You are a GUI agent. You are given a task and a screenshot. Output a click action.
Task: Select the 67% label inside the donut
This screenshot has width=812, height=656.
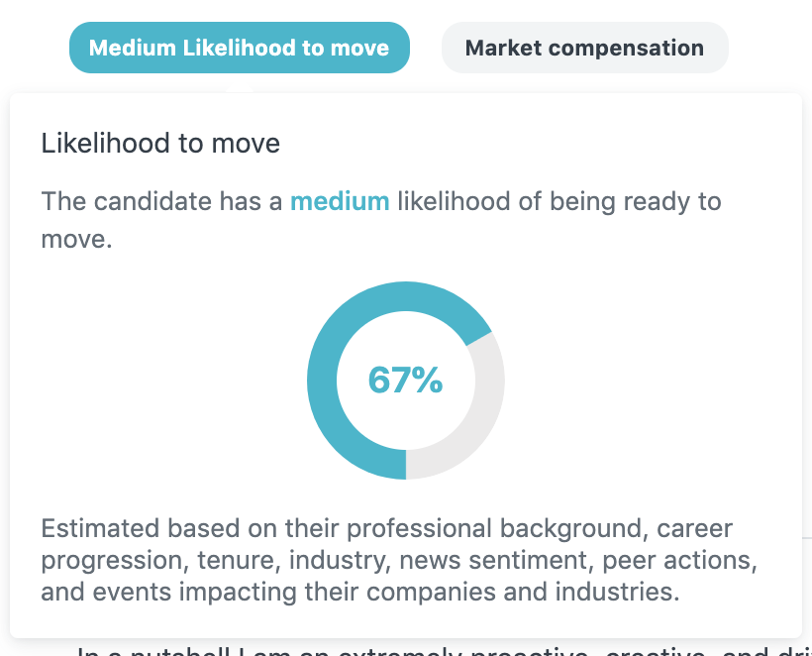coord(405,381)
